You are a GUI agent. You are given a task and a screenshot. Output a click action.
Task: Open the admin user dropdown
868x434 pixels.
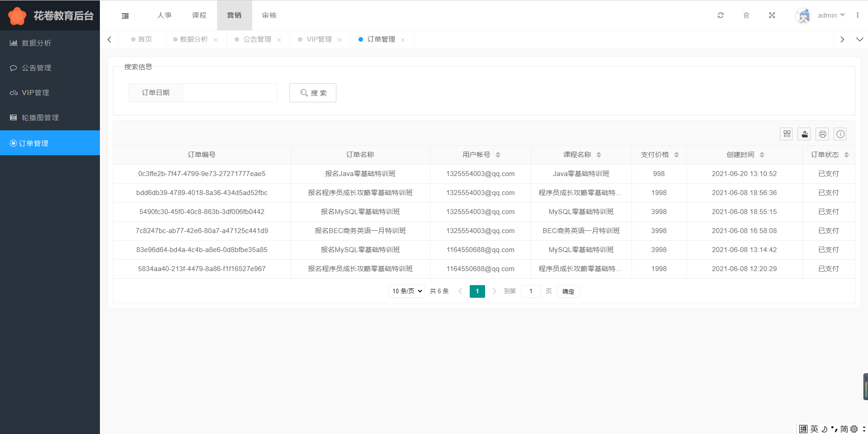831,15
